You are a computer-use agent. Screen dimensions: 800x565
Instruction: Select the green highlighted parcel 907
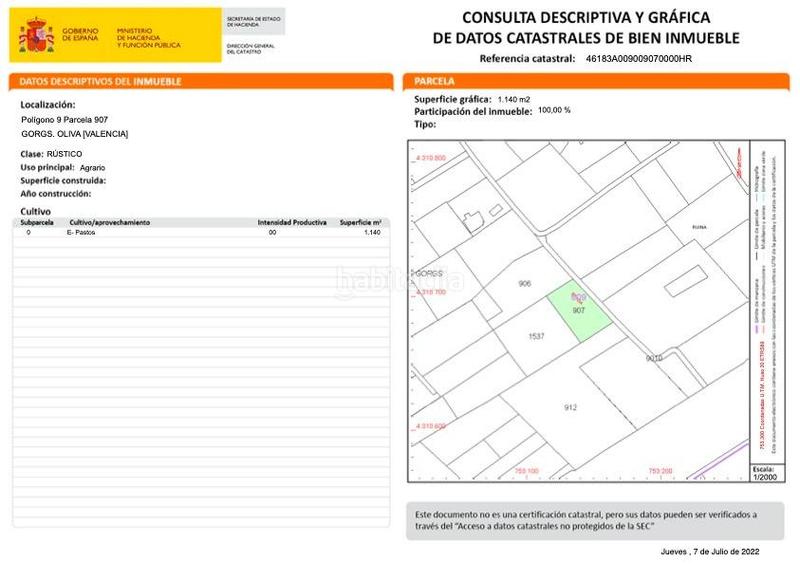(x=580, y=315)
